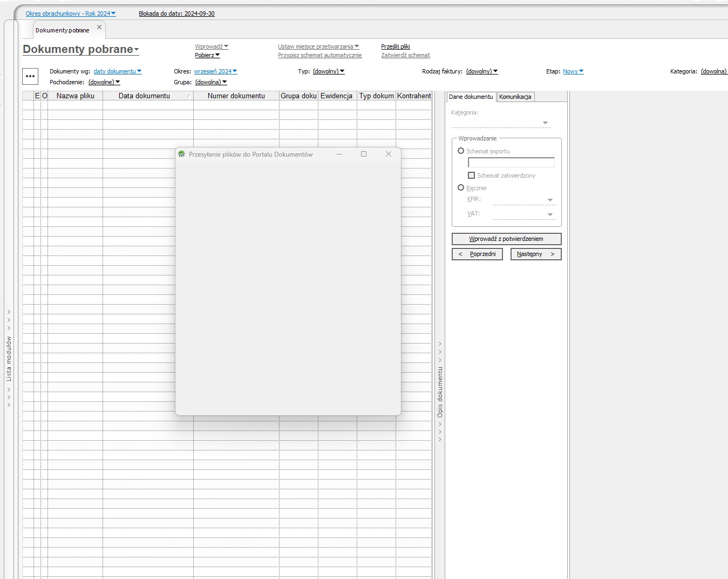Go to the Następny document
This screenshot has width=728, height=579.
(x=535, y=254)
